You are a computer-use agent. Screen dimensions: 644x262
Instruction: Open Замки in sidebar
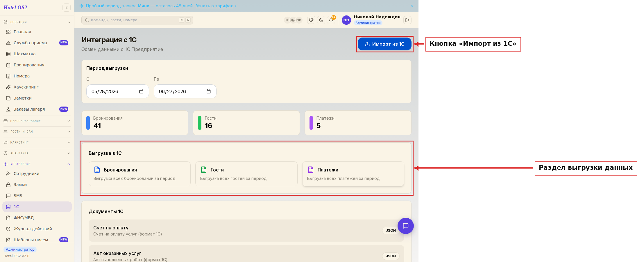[x=37, y=185]
